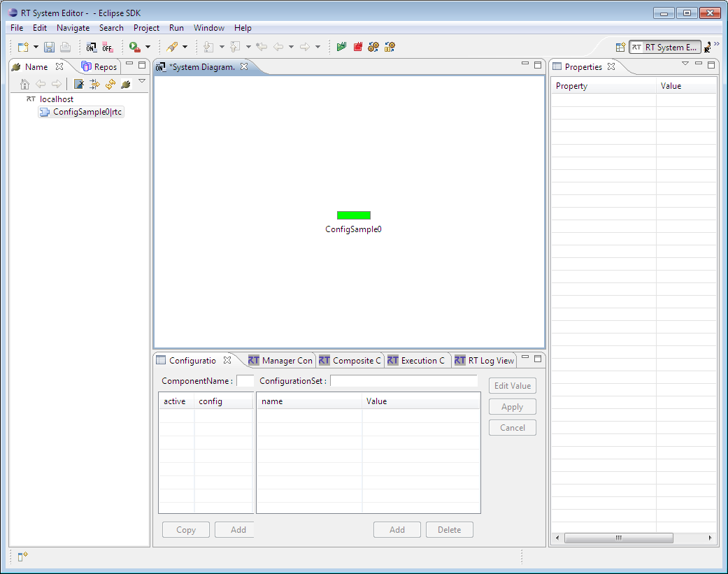Click the Copy button

pos(186,530)
